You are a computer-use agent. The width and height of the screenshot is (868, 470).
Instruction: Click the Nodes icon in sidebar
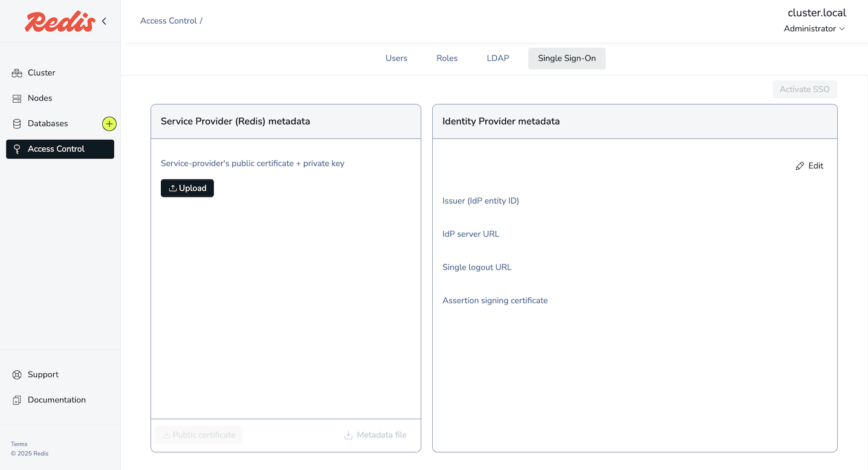(x=17, y=98)
